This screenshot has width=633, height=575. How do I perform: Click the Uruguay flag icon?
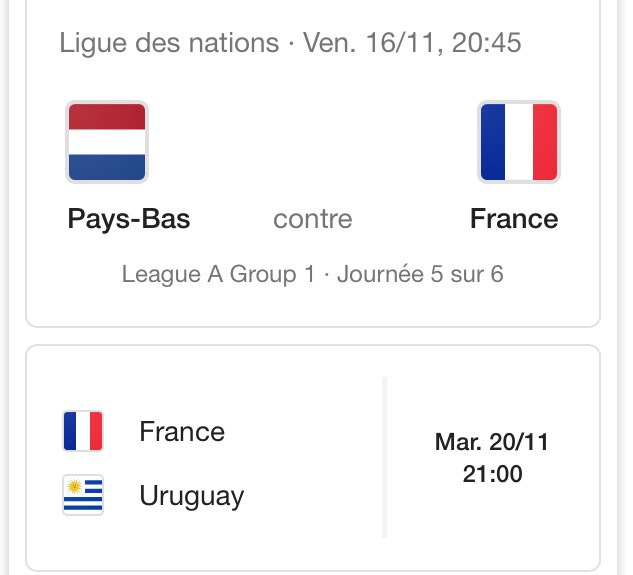[83, 495]
